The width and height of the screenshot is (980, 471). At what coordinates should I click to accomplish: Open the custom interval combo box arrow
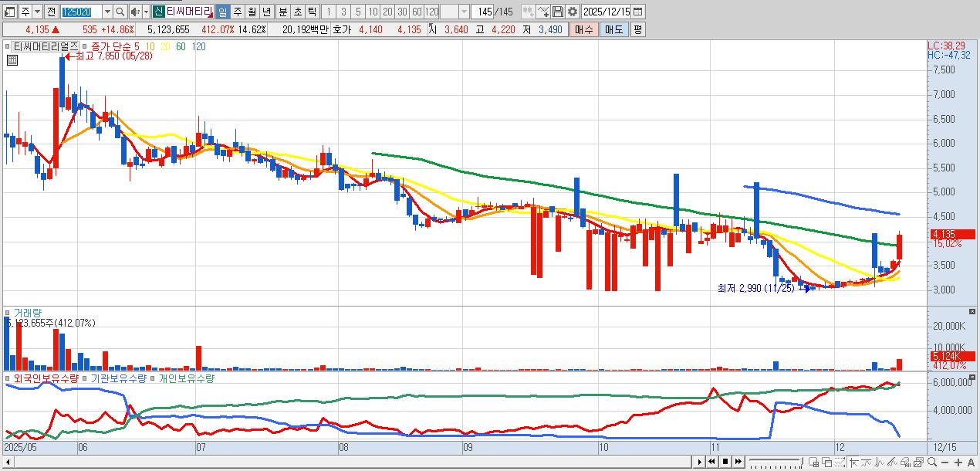tap(463, 12)
